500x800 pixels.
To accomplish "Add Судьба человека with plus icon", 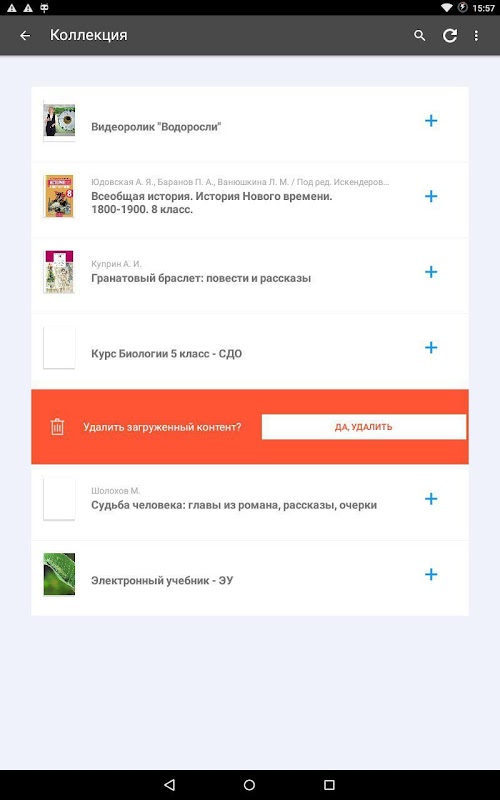I will (x=431, y=498).
